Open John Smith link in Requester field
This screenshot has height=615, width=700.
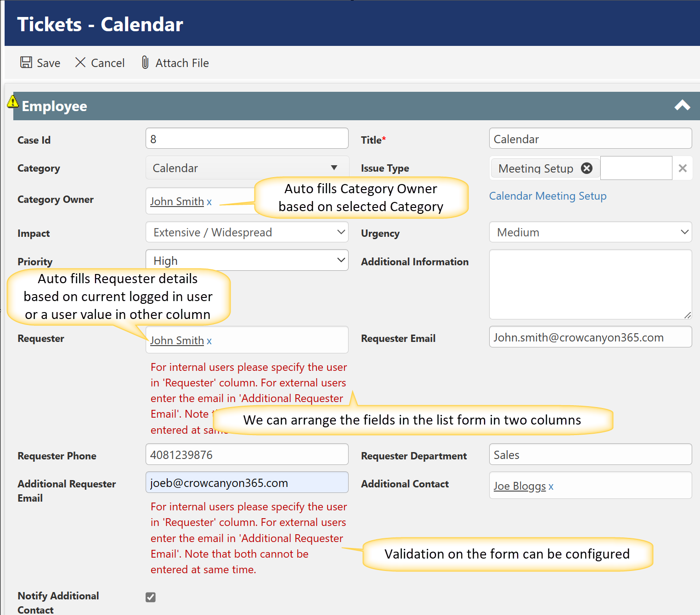point(177,341)
